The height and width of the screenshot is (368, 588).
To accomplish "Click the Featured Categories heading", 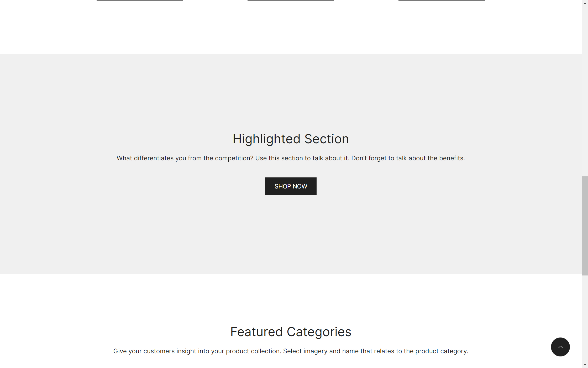I will coord(291,332).
